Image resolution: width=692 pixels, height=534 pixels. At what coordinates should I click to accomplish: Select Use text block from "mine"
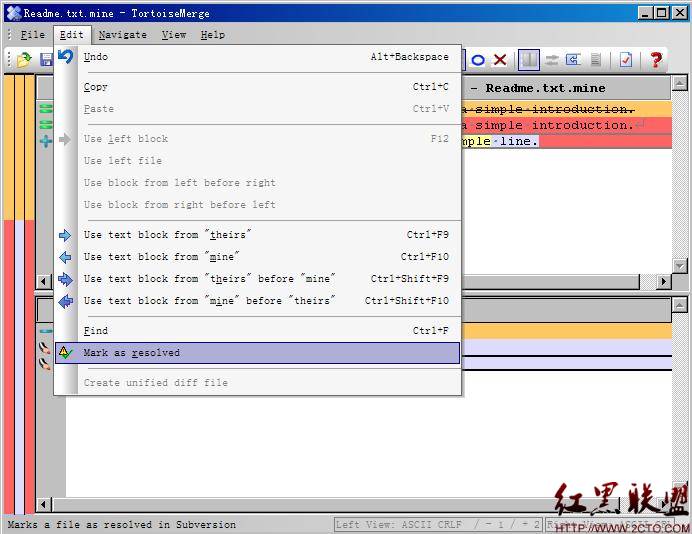pos(258,257)
